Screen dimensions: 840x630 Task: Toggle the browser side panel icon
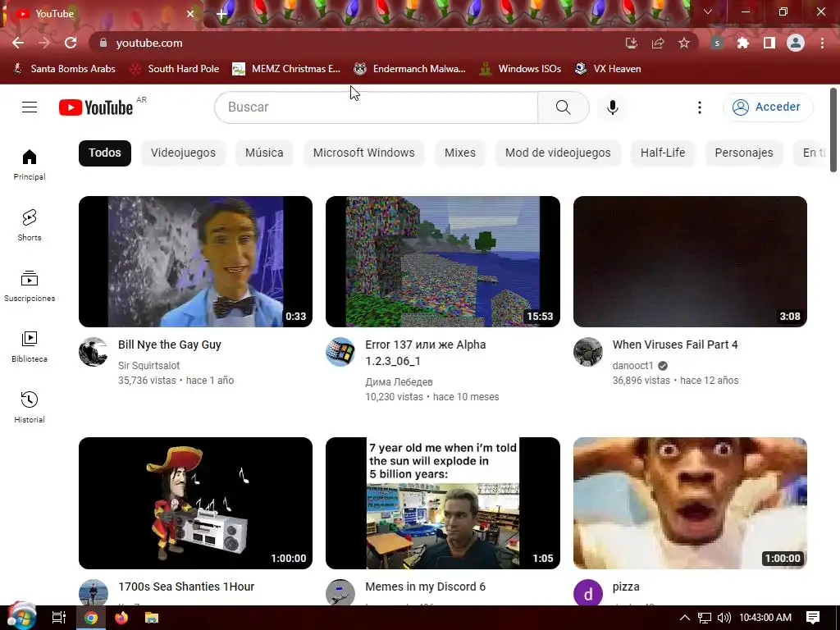pos(769,43)
